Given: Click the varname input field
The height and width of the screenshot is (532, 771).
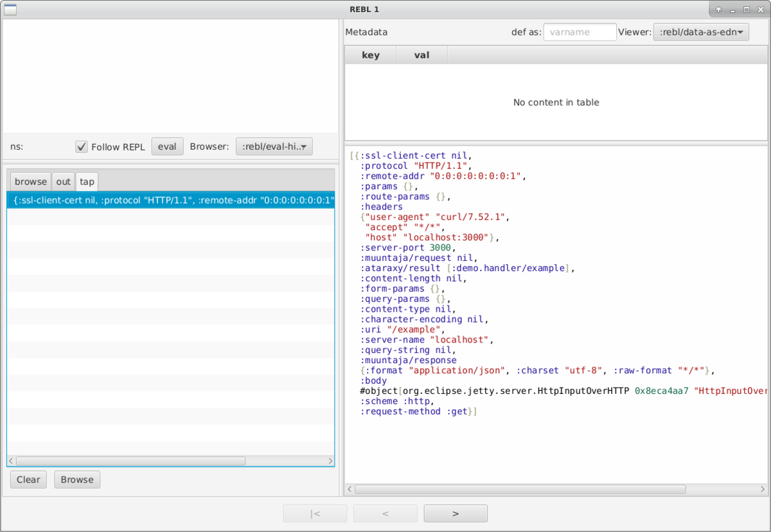Looking at the screenshot, I should pos(580,31).
